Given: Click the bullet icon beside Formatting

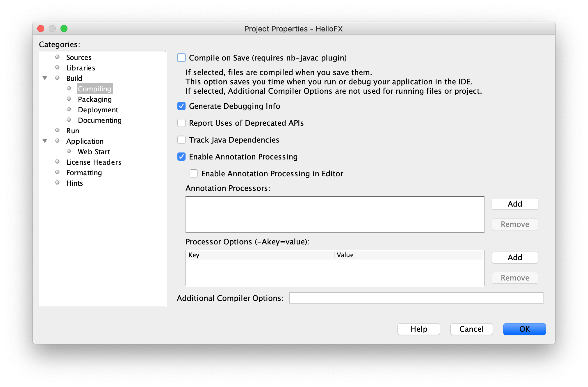Looking at the screenshot, I should [x=57, y=172].
